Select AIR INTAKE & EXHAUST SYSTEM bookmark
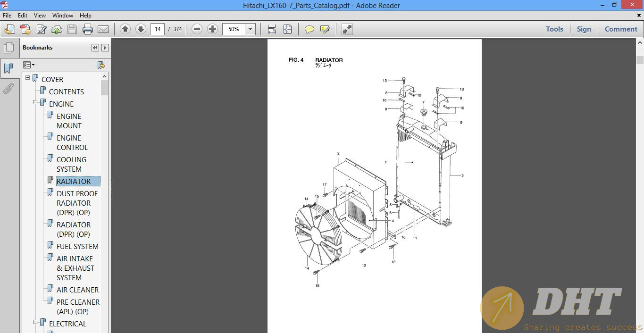This screenshot has width=644, height=333. (x=75, y=268)
